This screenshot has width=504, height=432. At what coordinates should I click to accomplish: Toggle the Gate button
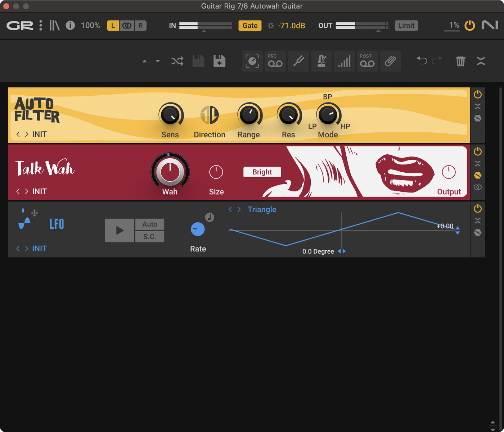(250, 26)
